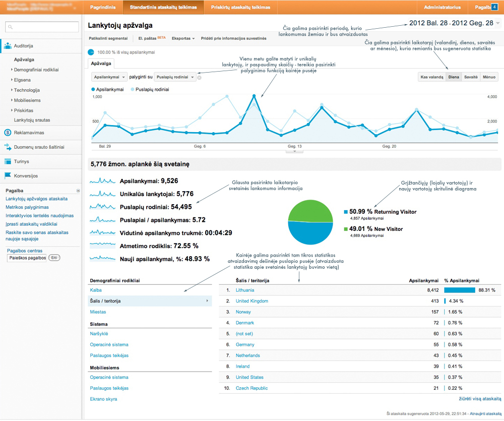Screen dimensions: 504x421
Task: Open Czech Republic country link
Action: (x=251, y=389)
